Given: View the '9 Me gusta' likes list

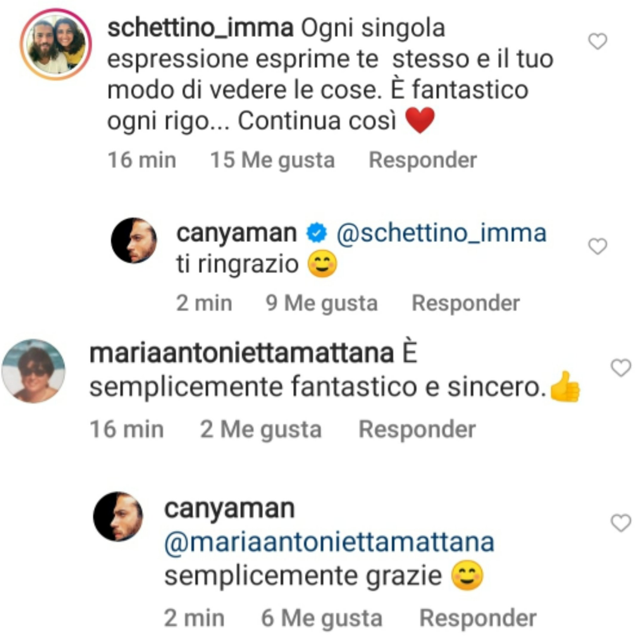Looking at the screenshot, I should click(321, 303).
